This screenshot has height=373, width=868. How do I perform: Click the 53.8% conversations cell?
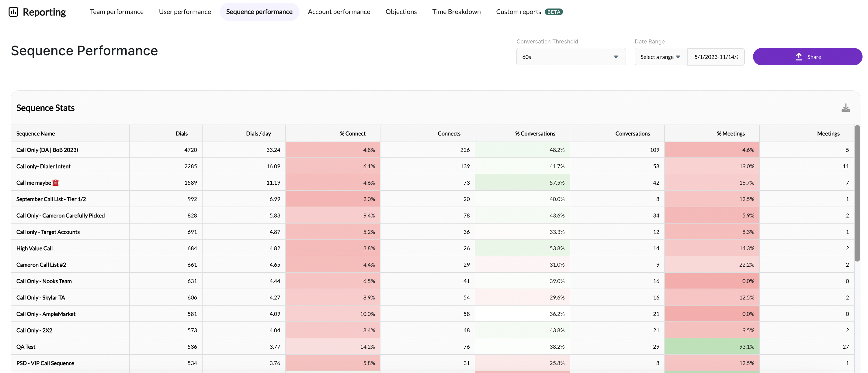pyautogui.click(x=523, y=248)
